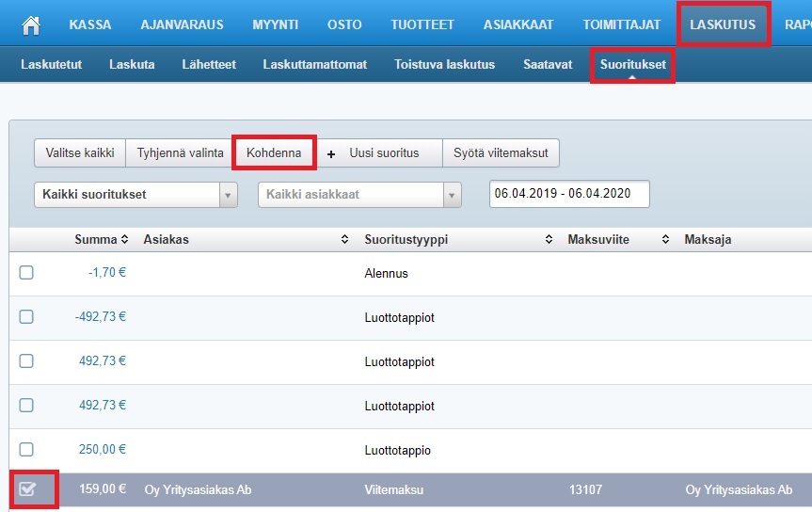Click the Syötä viitemaksut button
Viewport: 812px width, 512px height.
pos(501,153)
